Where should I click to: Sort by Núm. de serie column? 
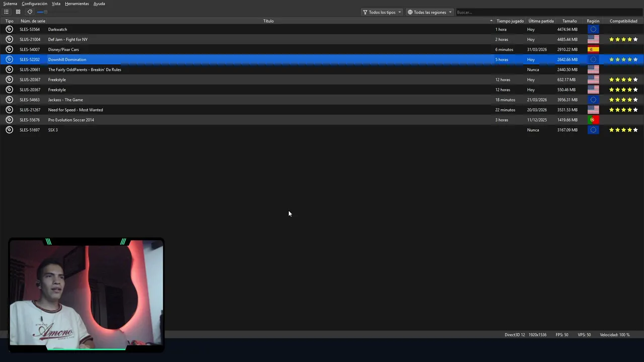33,21
